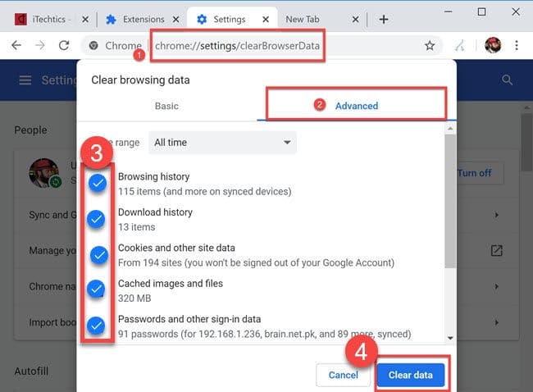
Task: Open the profile avatar in the toolbar
Action: 493,45
